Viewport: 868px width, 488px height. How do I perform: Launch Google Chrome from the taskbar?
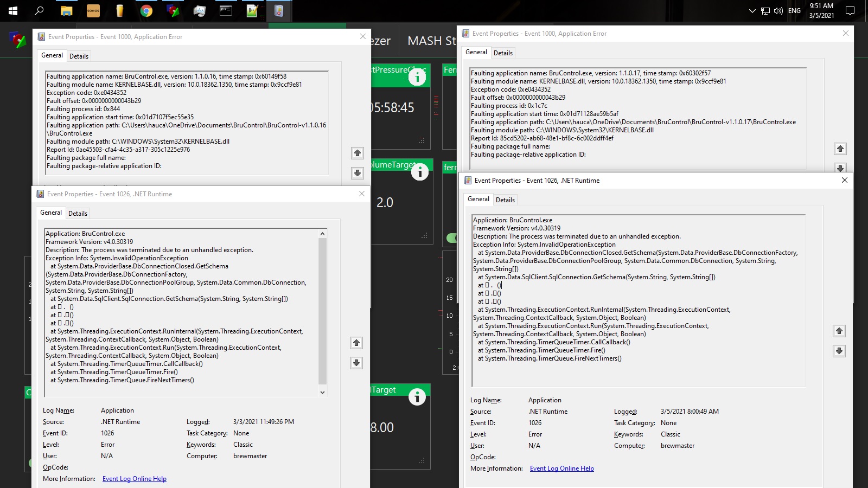tap(146, 11)
